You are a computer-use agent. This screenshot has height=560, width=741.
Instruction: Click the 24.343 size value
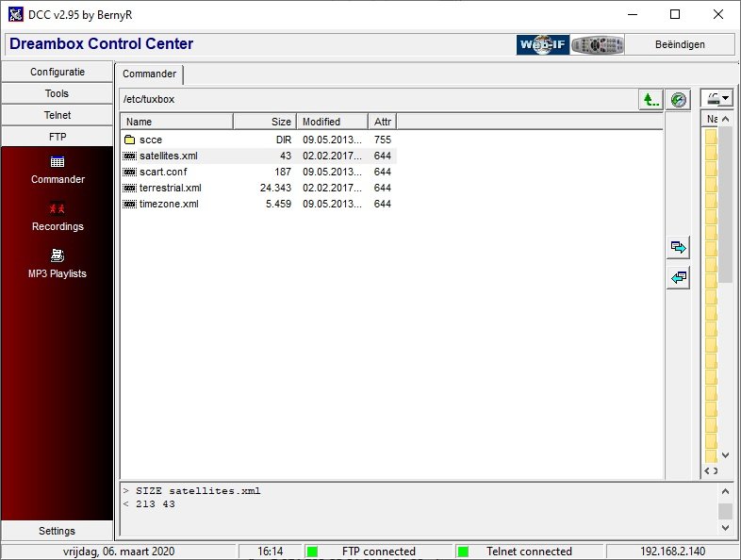(x=275, y=189)
